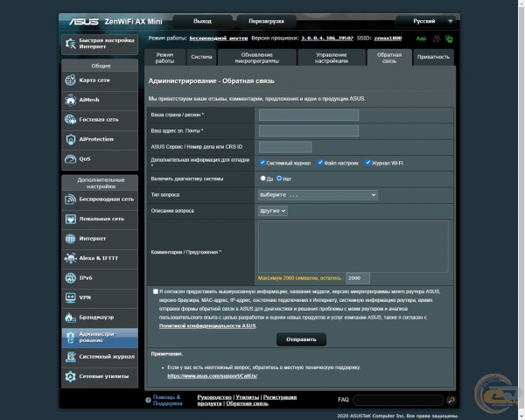Open the Alexa & IFTTT icon
The image size is (525, 420).
[x=70, y=258]
